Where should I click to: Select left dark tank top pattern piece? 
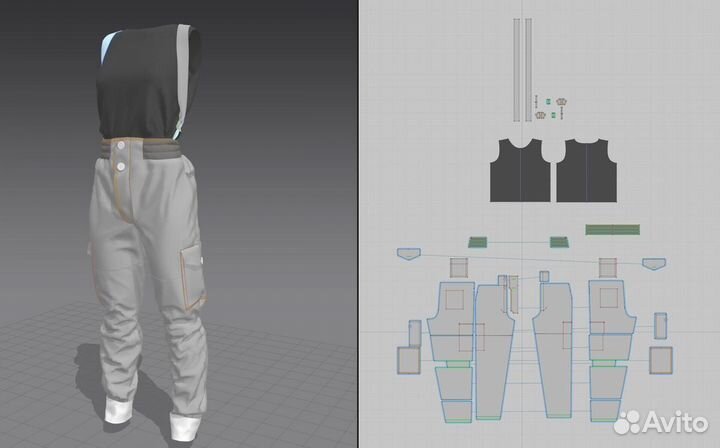click(520, 170)
